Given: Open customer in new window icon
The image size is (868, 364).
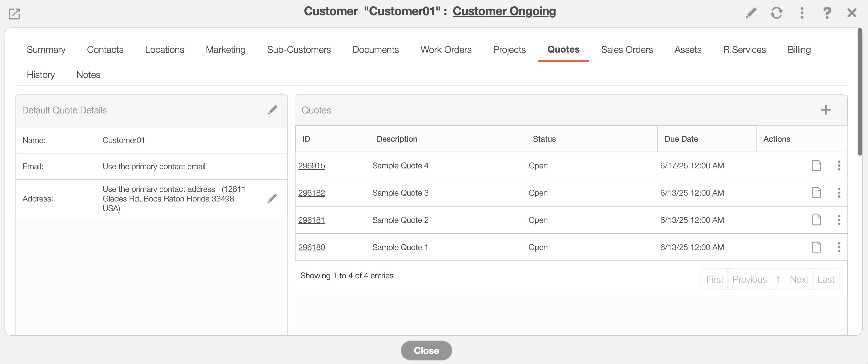Looking at the screenshot, I should point(14,14).
